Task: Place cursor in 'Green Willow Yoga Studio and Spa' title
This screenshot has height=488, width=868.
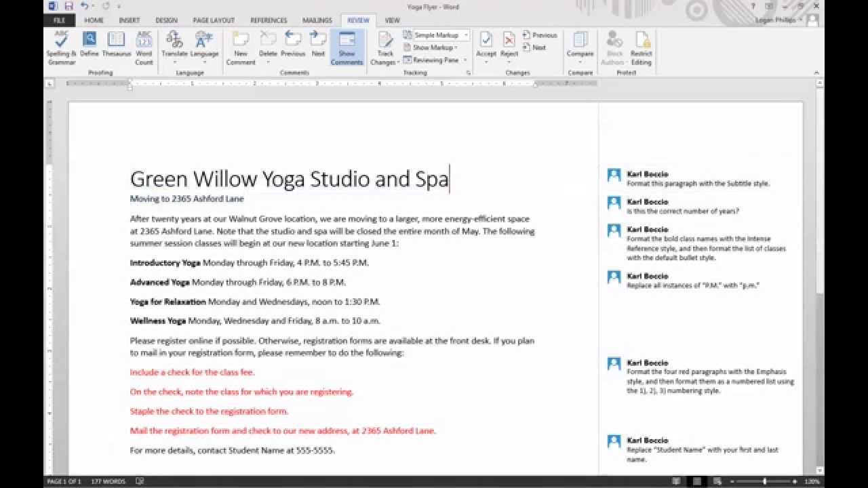Action: pyautogui.click(x=289, y=179)
